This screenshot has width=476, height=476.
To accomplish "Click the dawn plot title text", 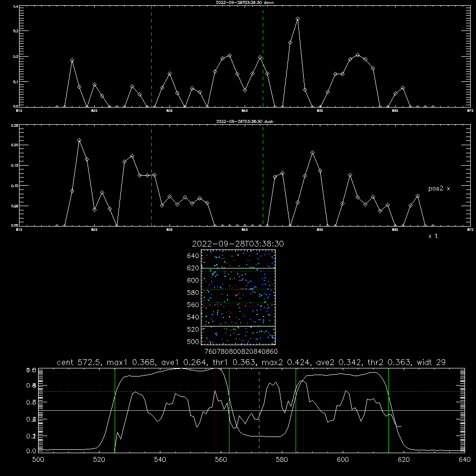I will (245, 2).
